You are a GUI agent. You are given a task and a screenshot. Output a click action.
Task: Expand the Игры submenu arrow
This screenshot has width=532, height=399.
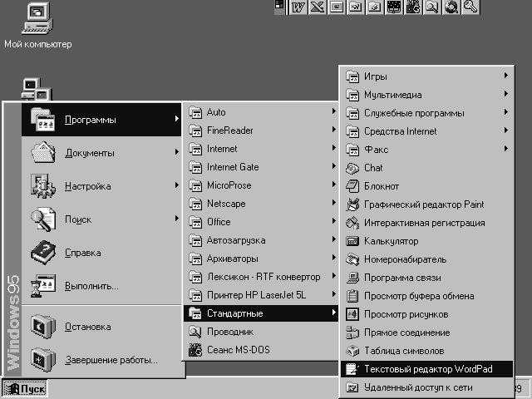pyautogui.click(x=506, y=76)
